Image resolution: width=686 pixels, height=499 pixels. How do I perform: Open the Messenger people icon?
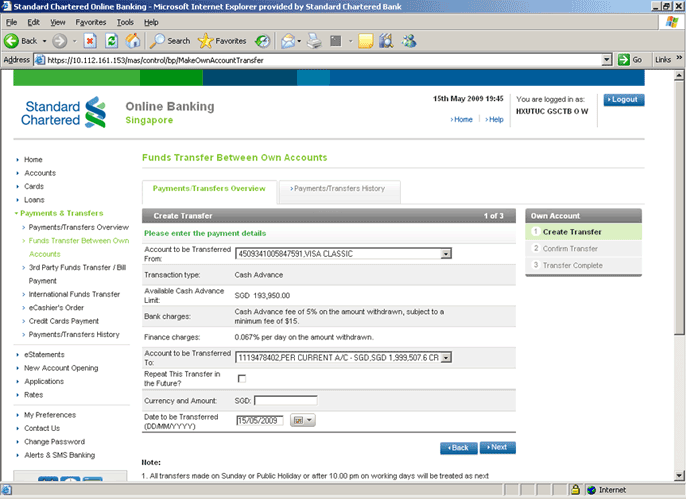pos(409,41)
